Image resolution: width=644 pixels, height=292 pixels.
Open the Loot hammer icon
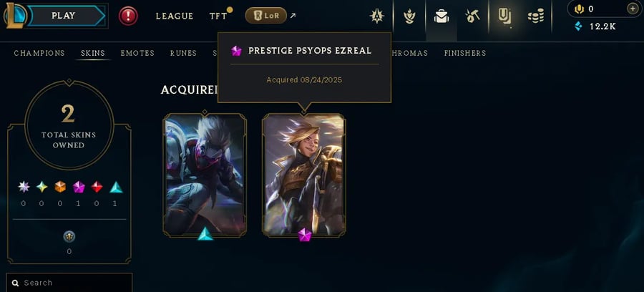click(472, 16)
